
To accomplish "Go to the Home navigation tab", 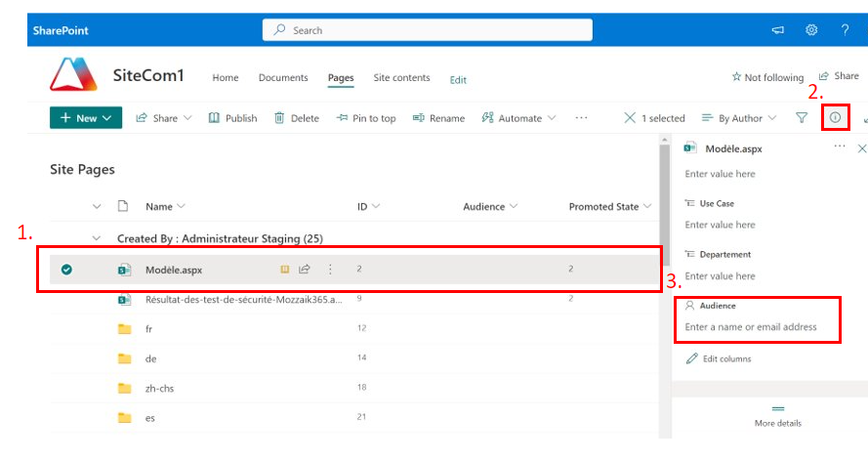I will pyautogui.click(x=226, y=77).
